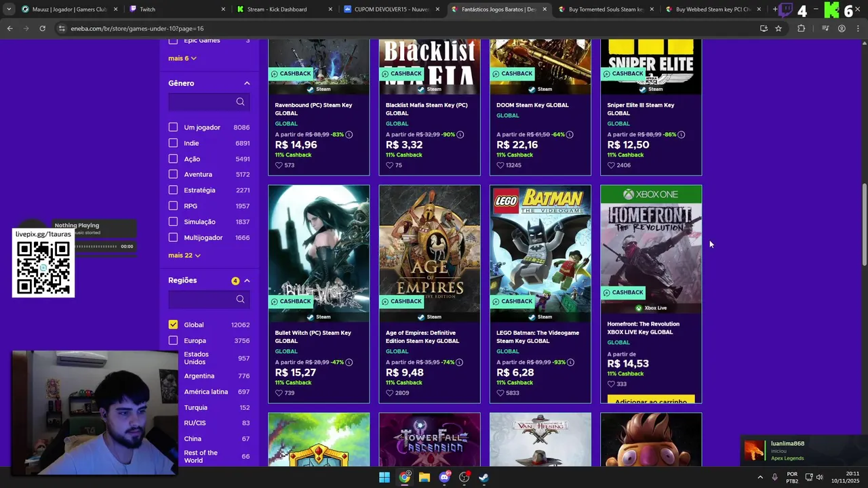868x488 pixels.
Task: Open Chrome menu three-dot icon
Action: click(858, 28)
